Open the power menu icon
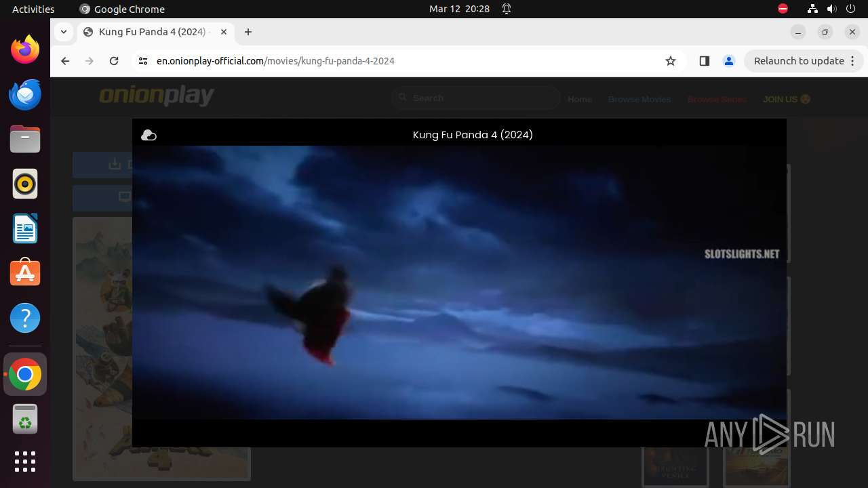 tap(851, 9)
